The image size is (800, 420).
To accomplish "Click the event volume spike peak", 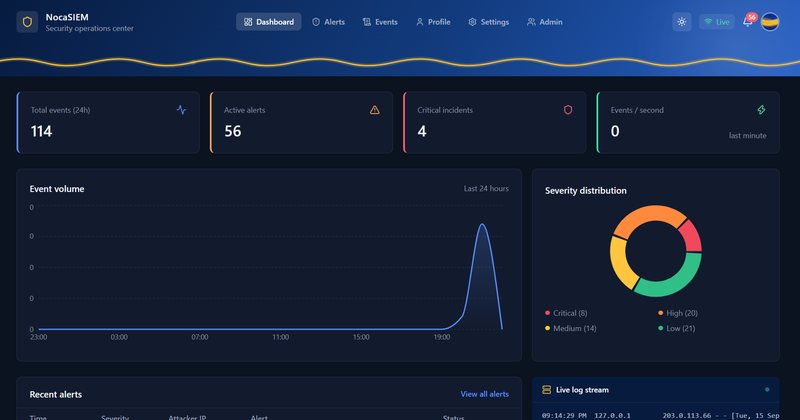I will pos(482,224).
